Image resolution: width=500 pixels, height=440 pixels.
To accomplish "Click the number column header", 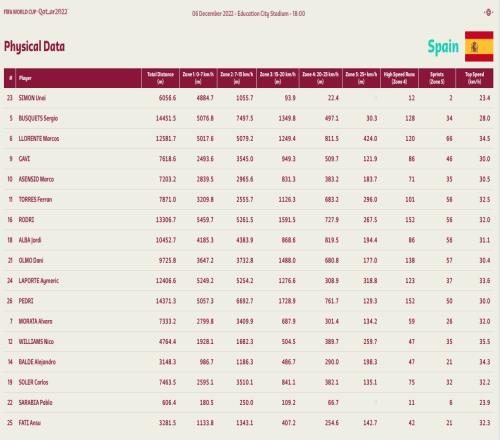I will tap(10, 78).
